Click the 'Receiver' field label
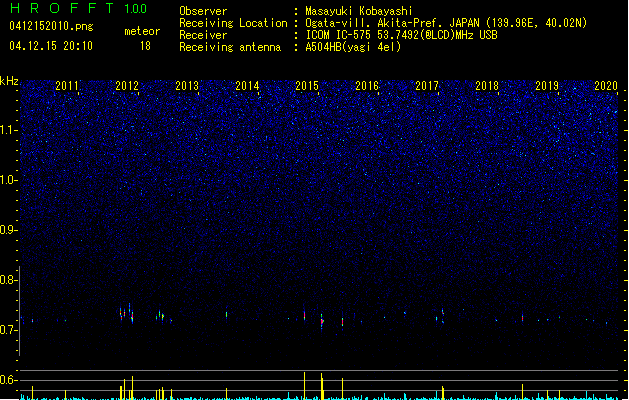Screen dimensions: 629x400 (203, 35)
